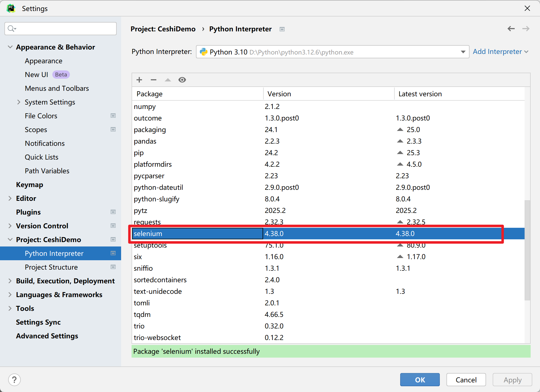Select the requests package row

click(328, 222)
